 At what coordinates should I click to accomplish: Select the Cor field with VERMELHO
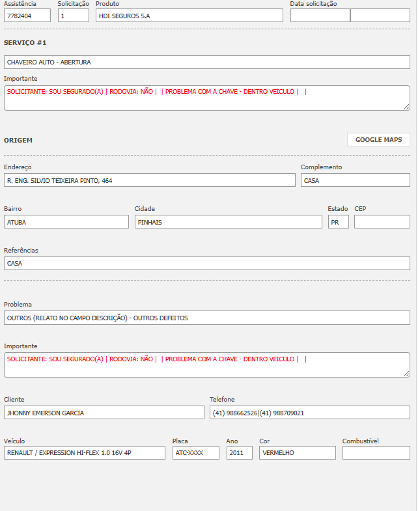[297, 453]
